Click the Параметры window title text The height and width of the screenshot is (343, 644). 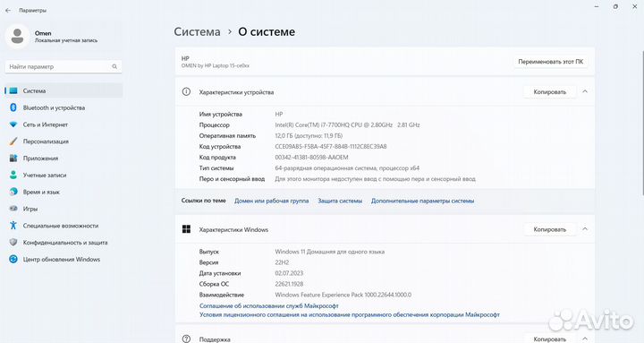tap(32, 10)
